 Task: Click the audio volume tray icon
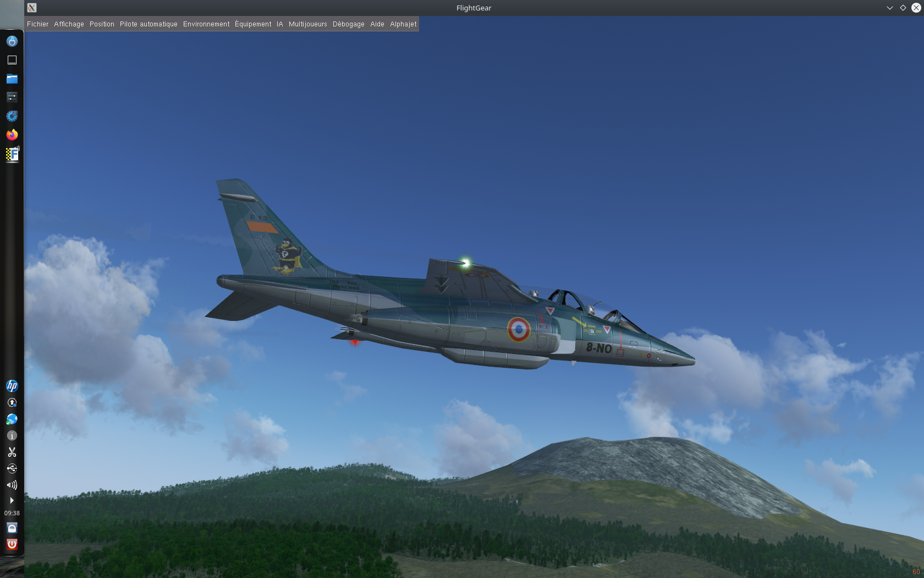12,485
